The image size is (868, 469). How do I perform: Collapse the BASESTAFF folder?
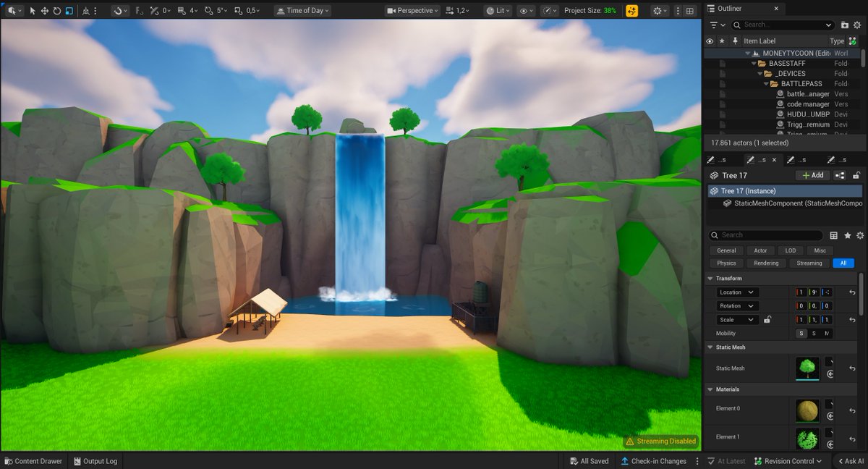(752, 64)
